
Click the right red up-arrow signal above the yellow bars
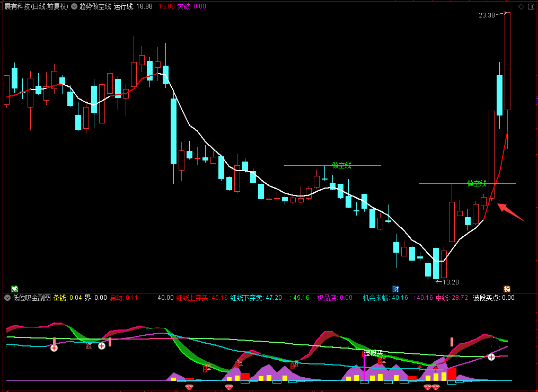tap(435, 369)
